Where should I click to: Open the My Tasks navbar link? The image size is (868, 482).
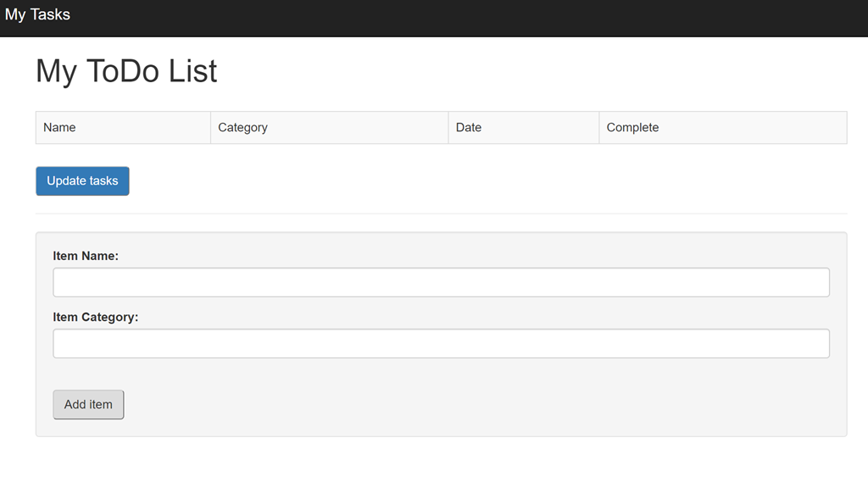click(37, 14)
